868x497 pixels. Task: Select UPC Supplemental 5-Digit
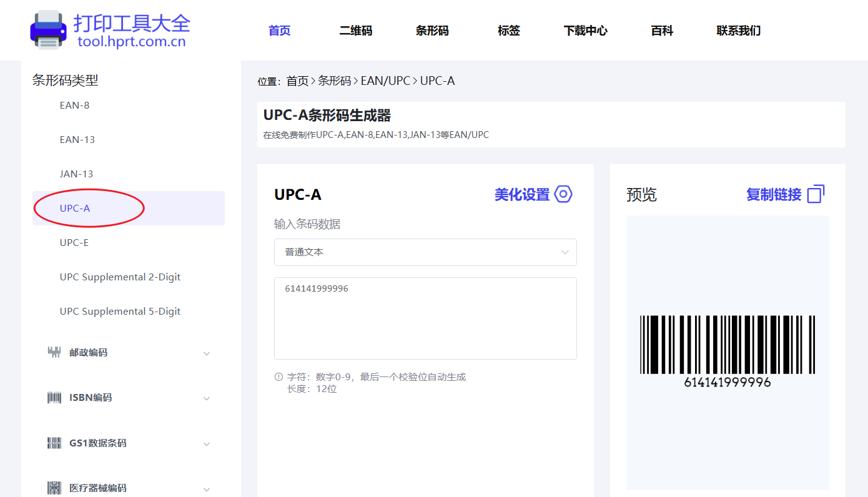coord(120,311)
